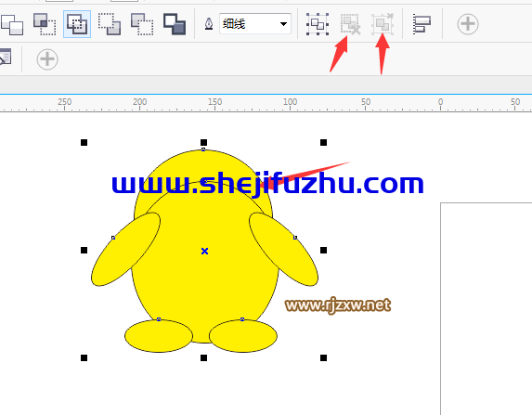Select the highlighted Intersect shaping icon
This screenshot has width=532, height=415.
coord(77,24)
